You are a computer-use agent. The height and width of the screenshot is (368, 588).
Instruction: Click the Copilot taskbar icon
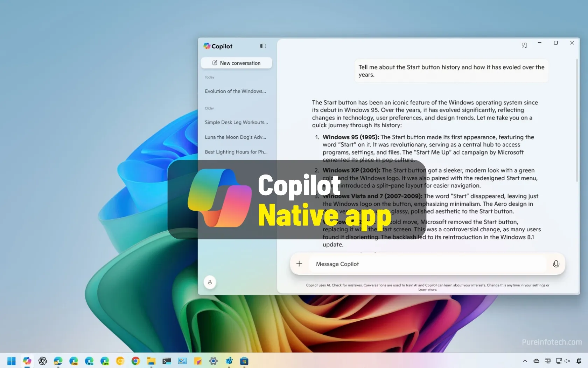click(27, 361)
